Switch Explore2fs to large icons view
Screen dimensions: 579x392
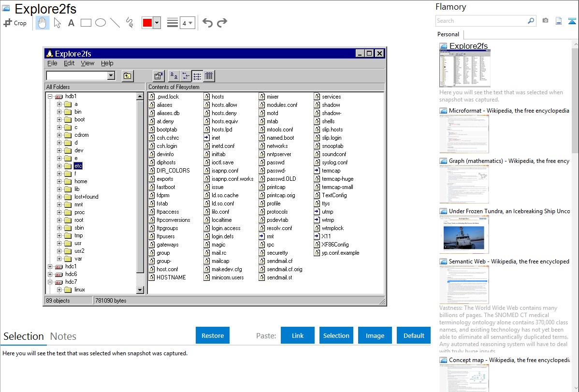click(174, 76)
